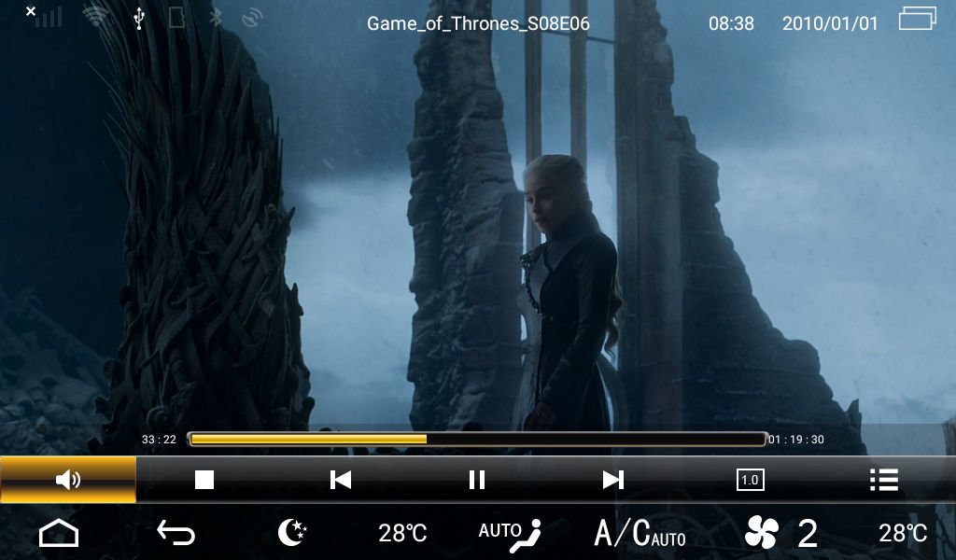Click the elapsed time 33 : 22
The image size is (956, 560).
159,440
